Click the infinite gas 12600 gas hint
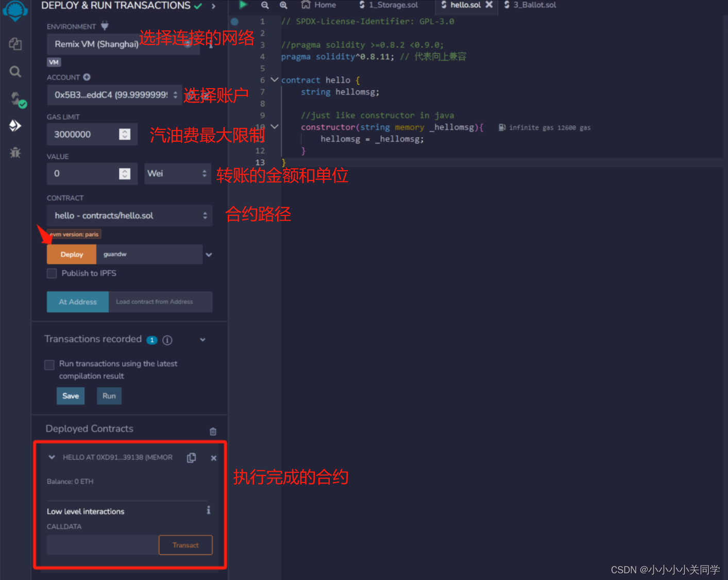Image resolution: width=728 pixels, height=580 pixels. pyautogui.click(x=550, y=127)
